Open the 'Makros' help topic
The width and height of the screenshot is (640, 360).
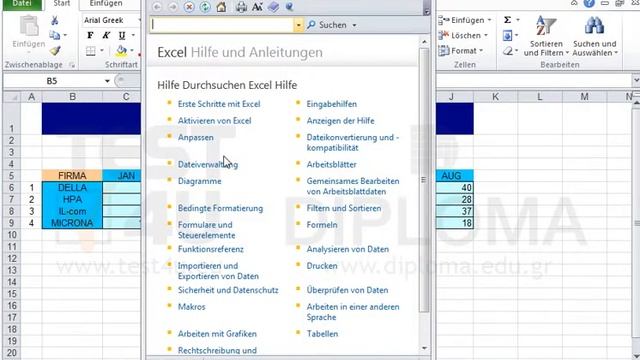pyautogui.click(x=191, y=307)
